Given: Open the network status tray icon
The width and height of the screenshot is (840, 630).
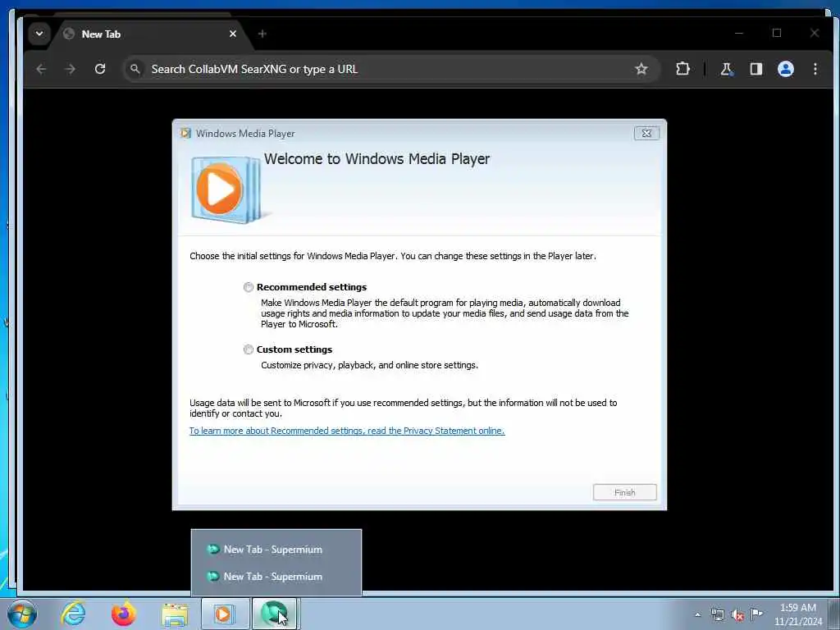Looking at the screenshot, I should (x=717, y=615).
